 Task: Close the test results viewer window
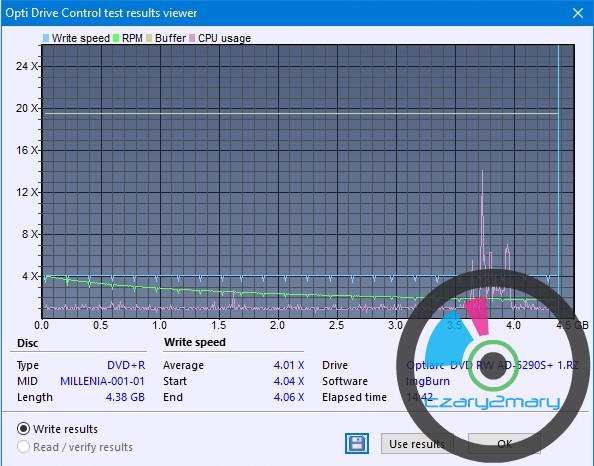pyautogui.click(x=578, y=13)
